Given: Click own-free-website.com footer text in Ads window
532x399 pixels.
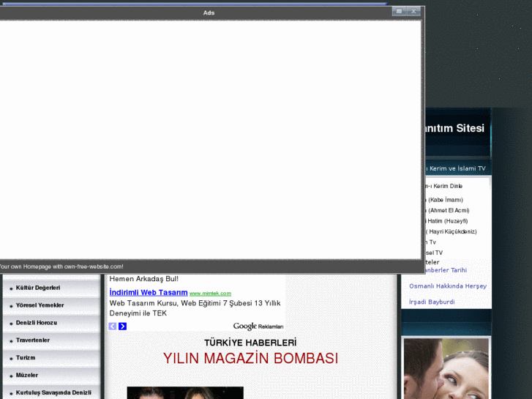Looking at the screenshot, I should pos(61,266).
